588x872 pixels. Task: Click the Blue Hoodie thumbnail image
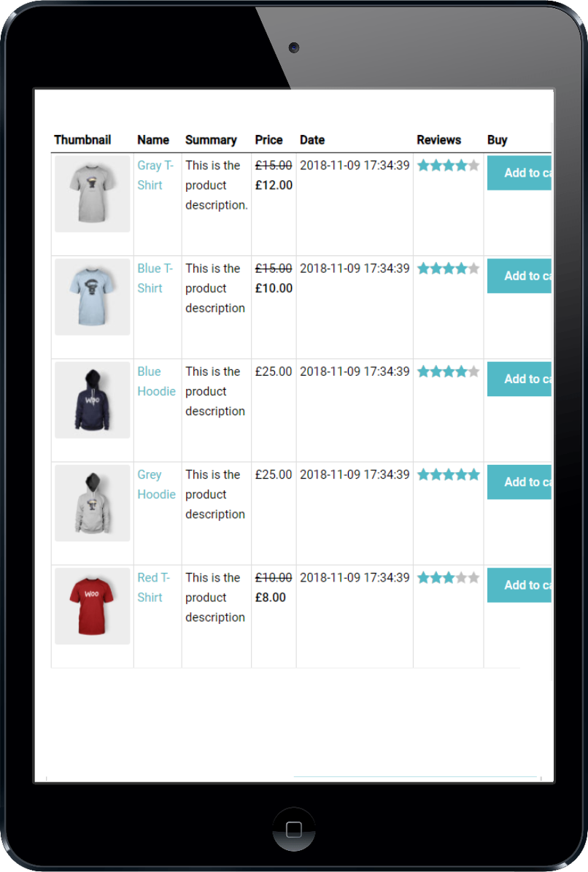[x=92, y=400]
